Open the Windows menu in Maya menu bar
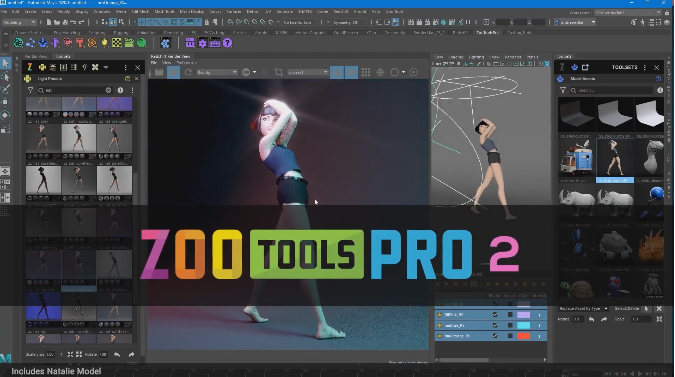675x377 pixels. [102, 12]
